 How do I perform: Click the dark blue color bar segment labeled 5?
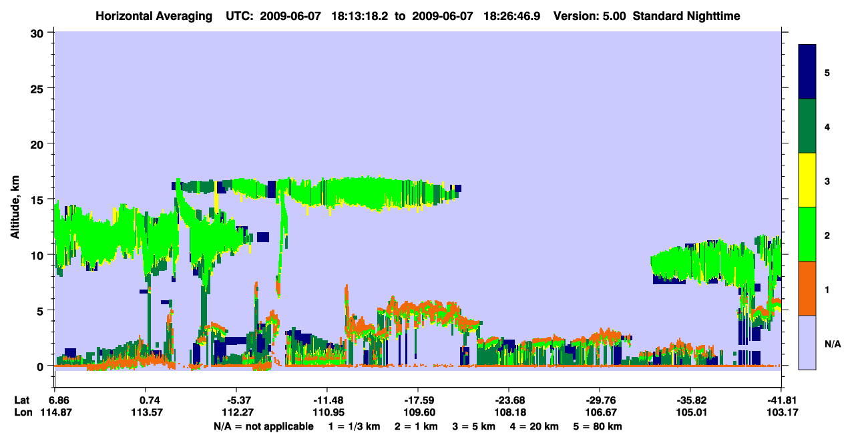tap(807, 72)
